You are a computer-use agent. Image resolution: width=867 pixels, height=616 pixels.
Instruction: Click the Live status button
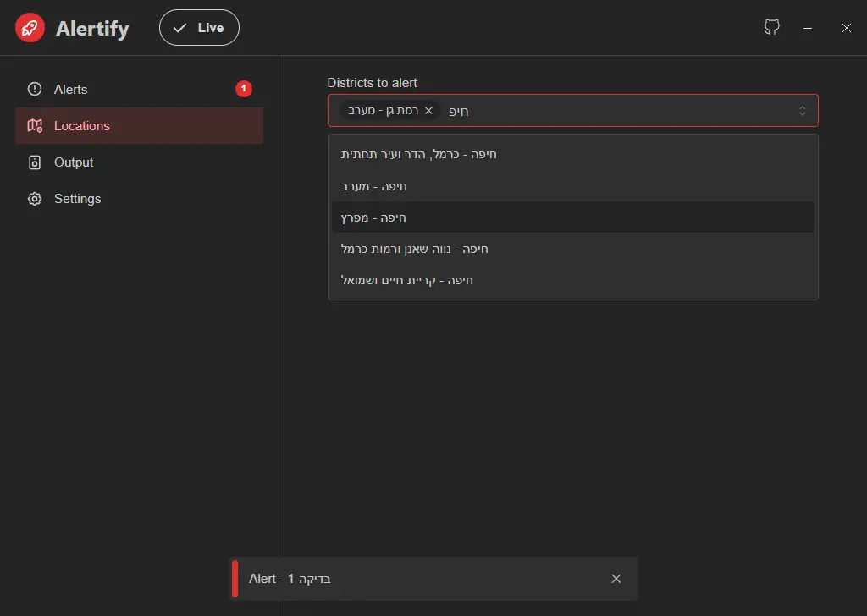point(199,27)
